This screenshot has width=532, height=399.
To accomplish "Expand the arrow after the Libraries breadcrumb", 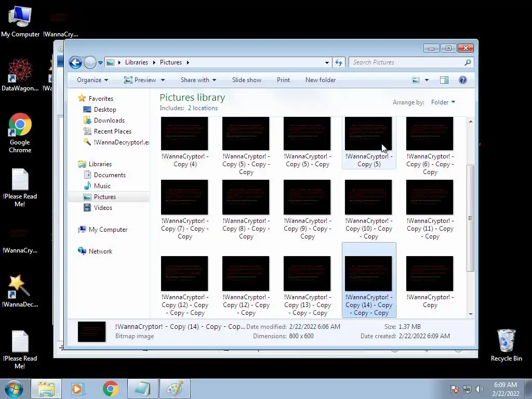I will pyautogui.click(x=154, y=62).
